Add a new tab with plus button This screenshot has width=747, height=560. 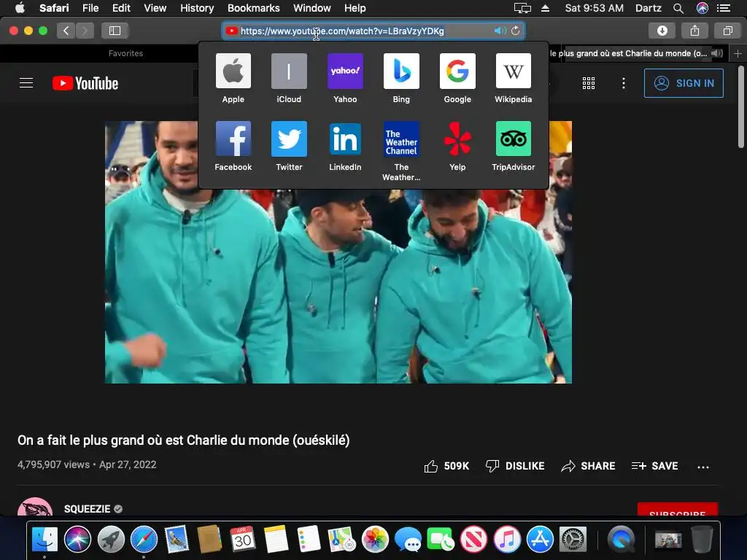pyautogui.click(x=738, y=53)
